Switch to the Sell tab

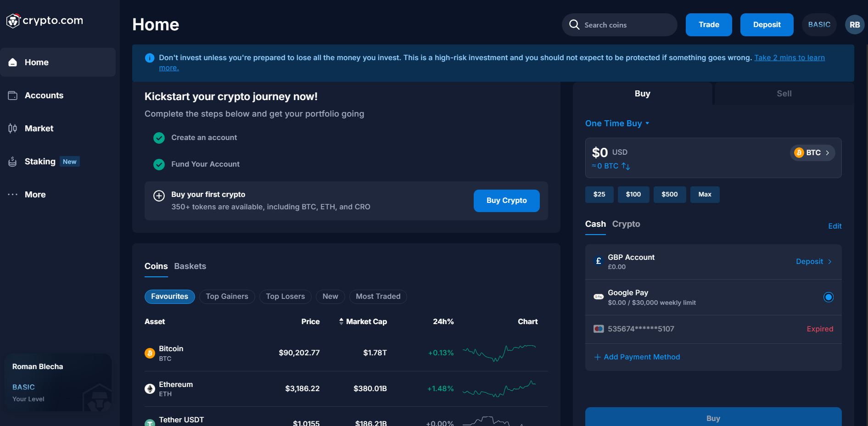tap(784, 93)
